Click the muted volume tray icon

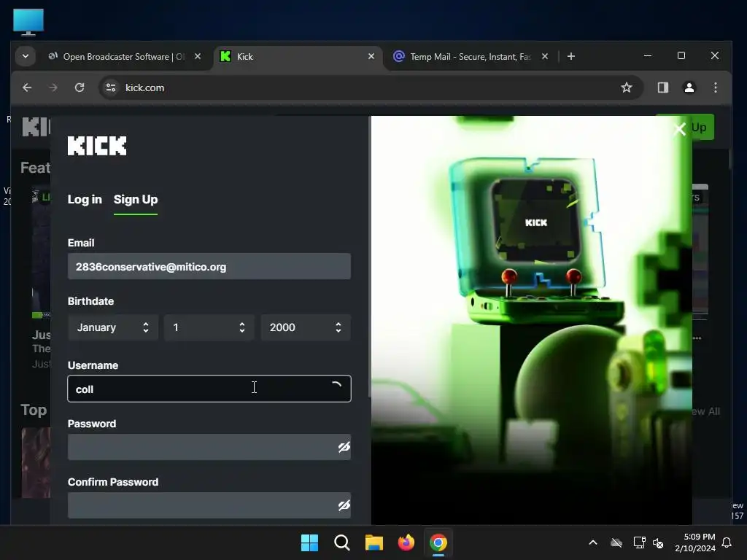tap(658, 542)
